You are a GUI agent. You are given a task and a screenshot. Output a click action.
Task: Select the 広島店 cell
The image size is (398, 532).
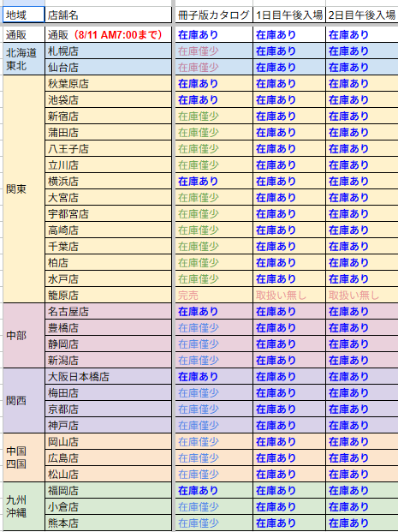pos(108,458)
